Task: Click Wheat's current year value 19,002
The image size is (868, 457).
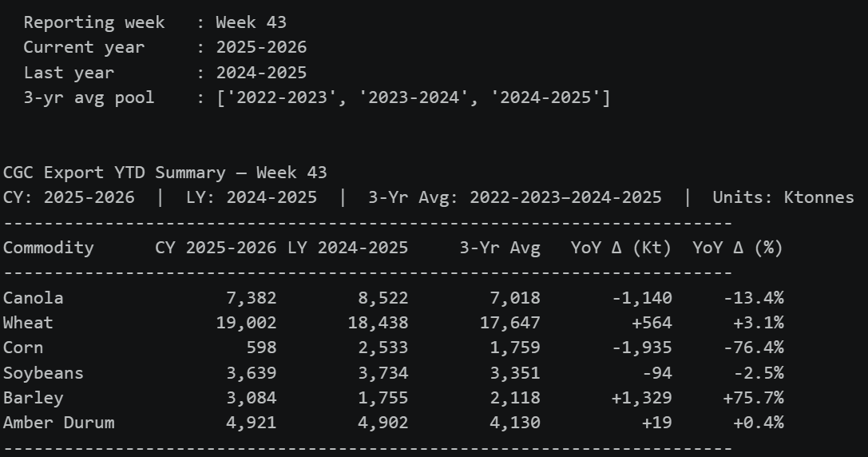Action: click(x=246, y=323)
